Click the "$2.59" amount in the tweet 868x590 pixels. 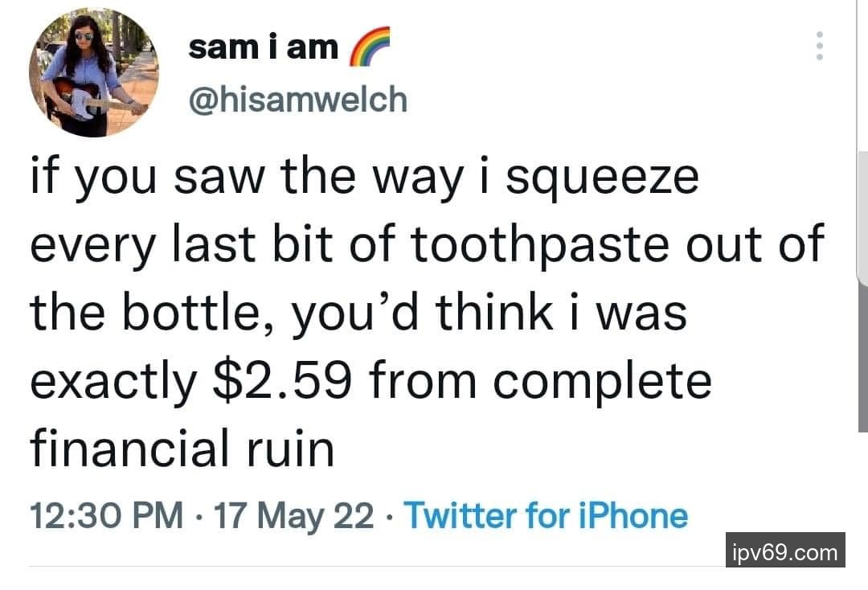[x=281, y=379]
